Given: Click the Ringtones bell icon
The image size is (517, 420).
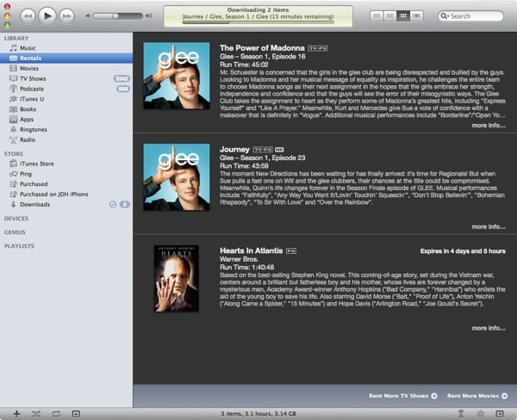Looking at the screenshot, I should point(13,130).
